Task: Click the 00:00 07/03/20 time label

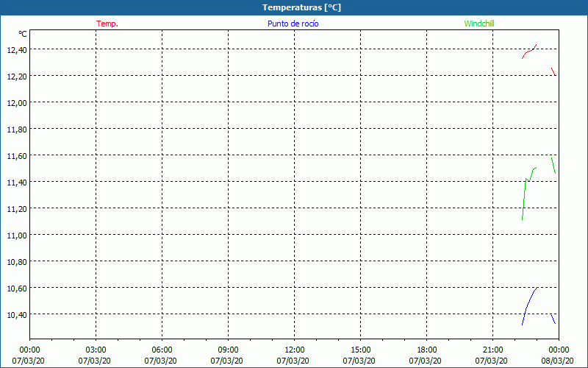Action: 29,355
